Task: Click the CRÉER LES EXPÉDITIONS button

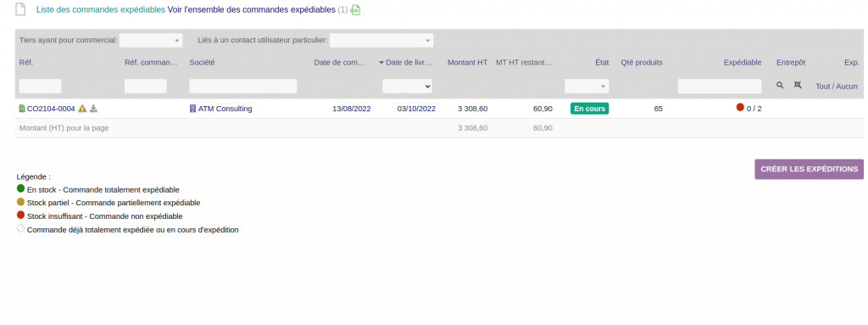Action: coord(809,169)
